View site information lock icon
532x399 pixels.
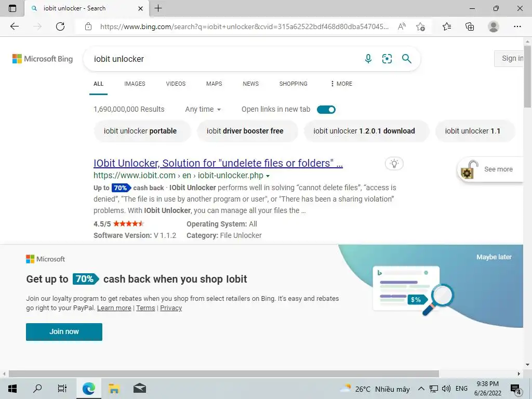(x=88, y=26)
